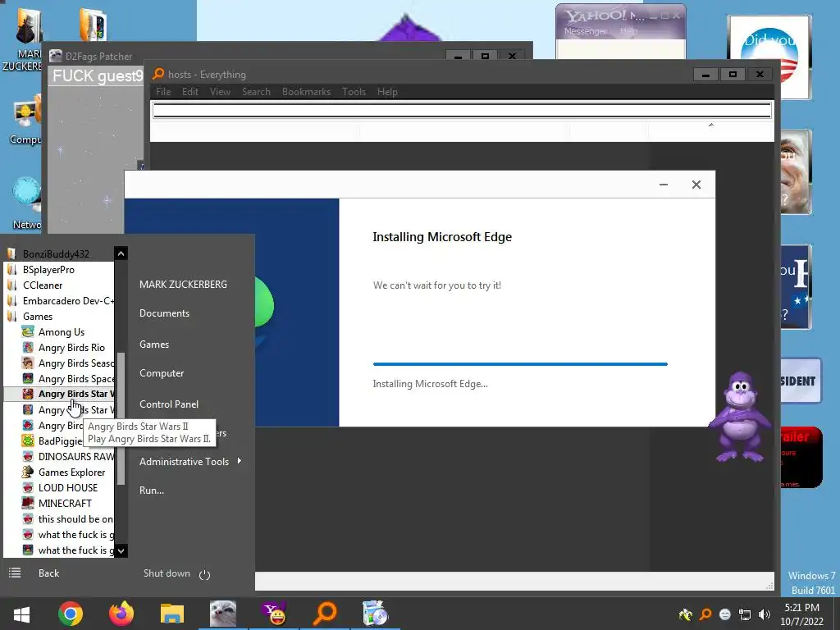Click the Yahoo smiley tray icon
This screenshot has width=840, height=630.
[x=725, y=614]
